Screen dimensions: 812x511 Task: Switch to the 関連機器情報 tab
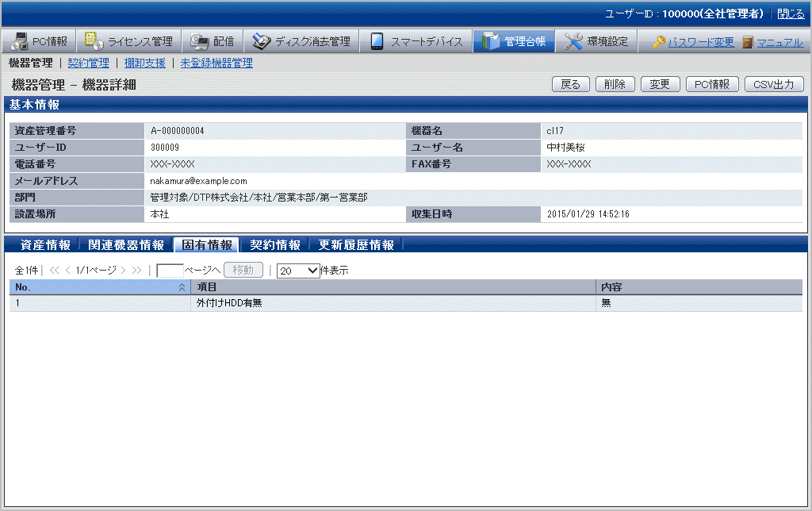(126, 244)
